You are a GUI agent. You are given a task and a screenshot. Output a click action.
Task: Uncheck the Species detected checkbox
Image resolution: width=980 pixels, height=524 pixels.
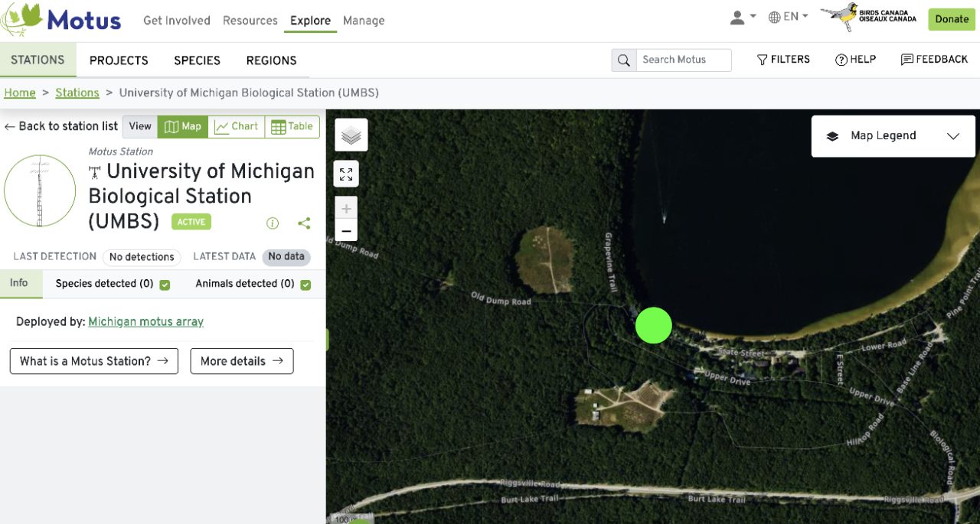click(165, 283)
